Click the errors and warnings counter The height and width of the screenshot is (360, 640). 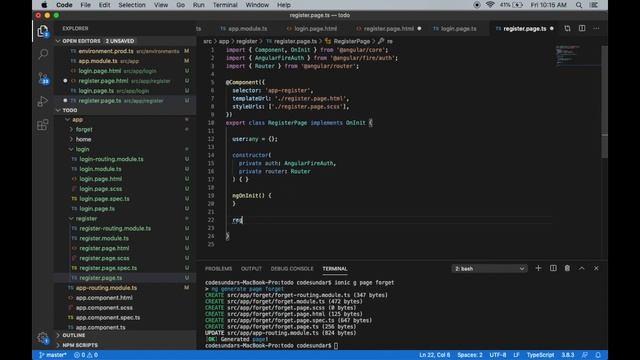pyautogui.click(x=86, y=355)
